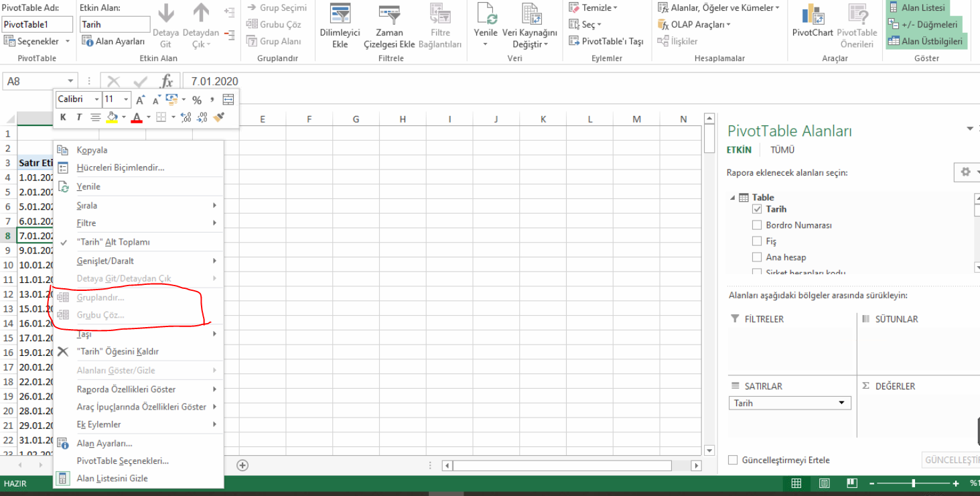Image resolution: width=980 pixels, height=496 pixels.
Task: Select the Dilimleyici Ekle slicer icon
Action: [340, 20]
